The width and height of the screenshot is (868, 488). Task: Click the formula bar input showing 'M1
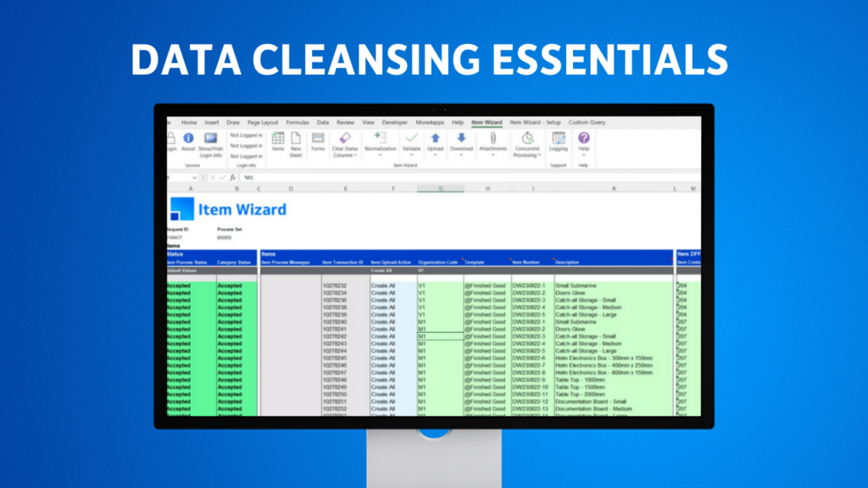click(470, 178)
